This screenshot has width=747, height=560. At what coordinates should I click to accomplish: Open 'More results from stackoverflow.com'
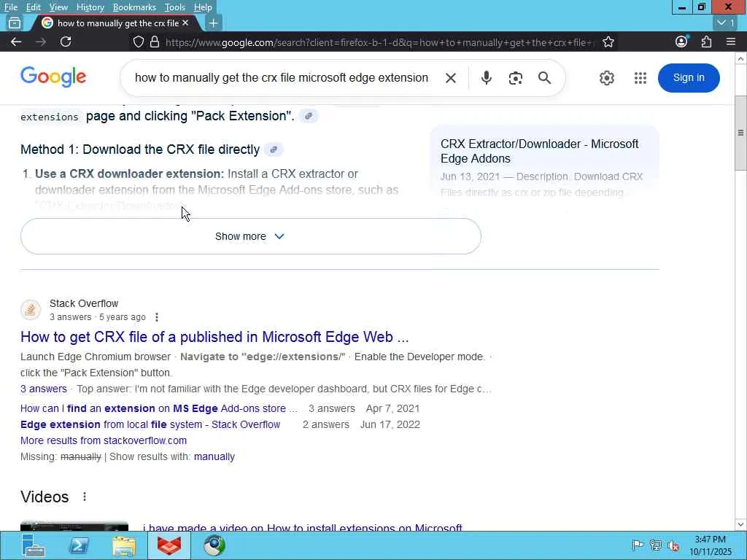[104, 440]
